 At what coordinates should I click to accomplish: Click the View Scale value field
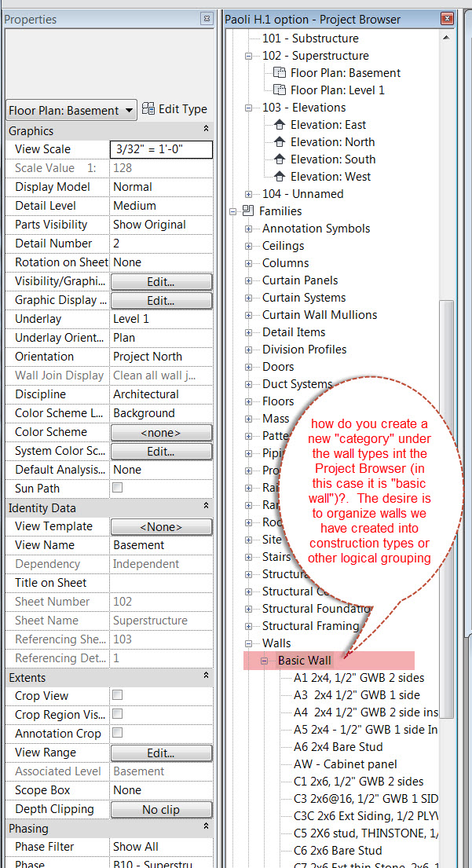click(x=162, y=149)
